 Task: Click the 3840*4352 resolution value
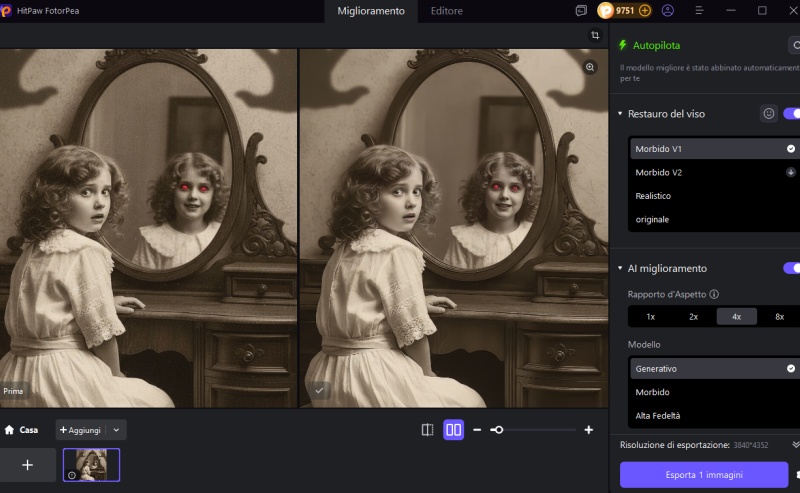(x=751, y=445)
